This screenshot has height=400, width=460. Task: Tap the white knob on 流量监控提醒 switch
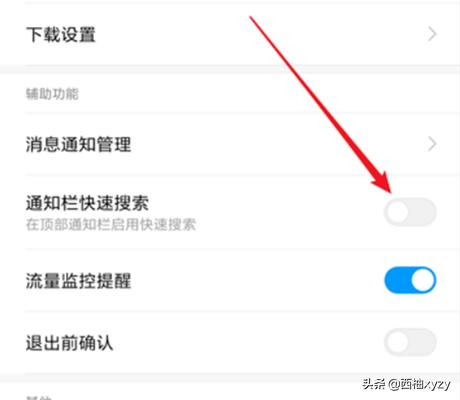pos(423,280)
